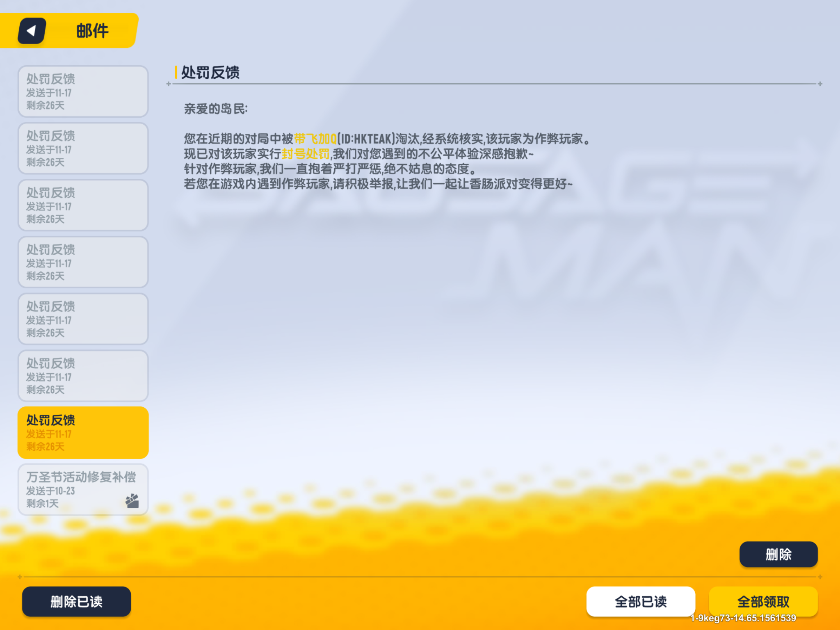The width and height of the screenshot is (840, 630).
Task: Tap the back arrow icon
Action: [x=32, y=31]
